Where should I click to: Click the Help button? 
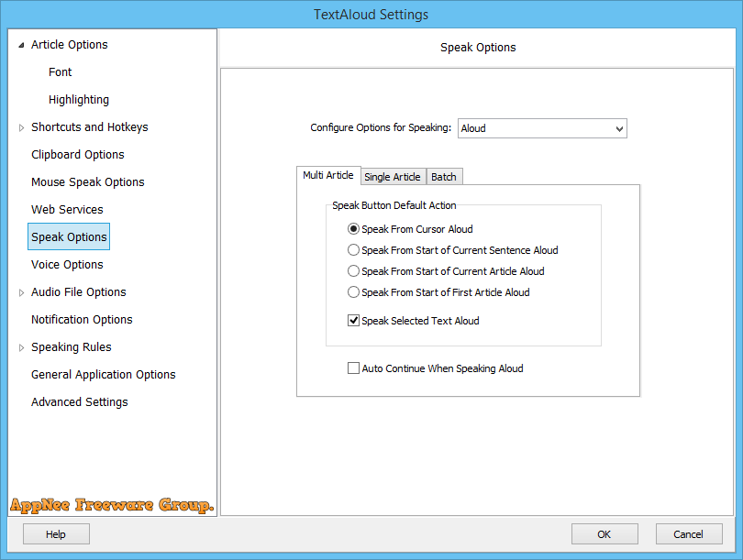(56, 534)
